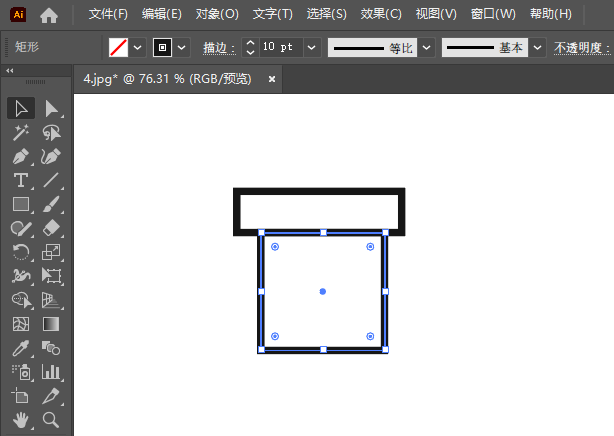Collapse the tools panel with double arrows
The width and height of the screenshot is (614, 436).
(x=10, y=71)
